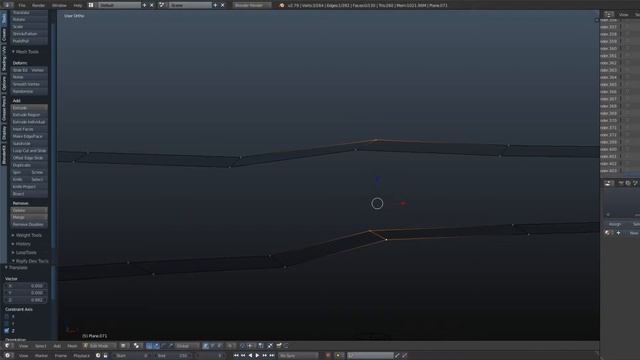Open the File menu

click(x=22, y=5)
